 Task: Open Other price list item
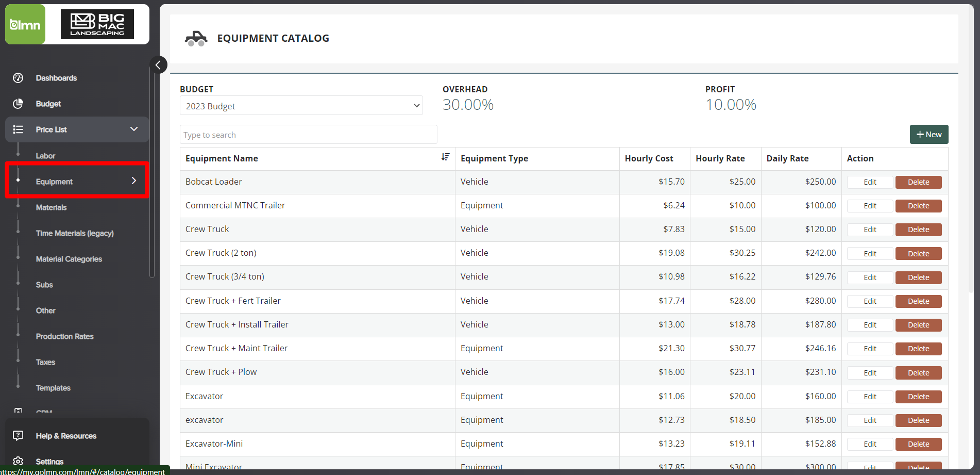45,310
